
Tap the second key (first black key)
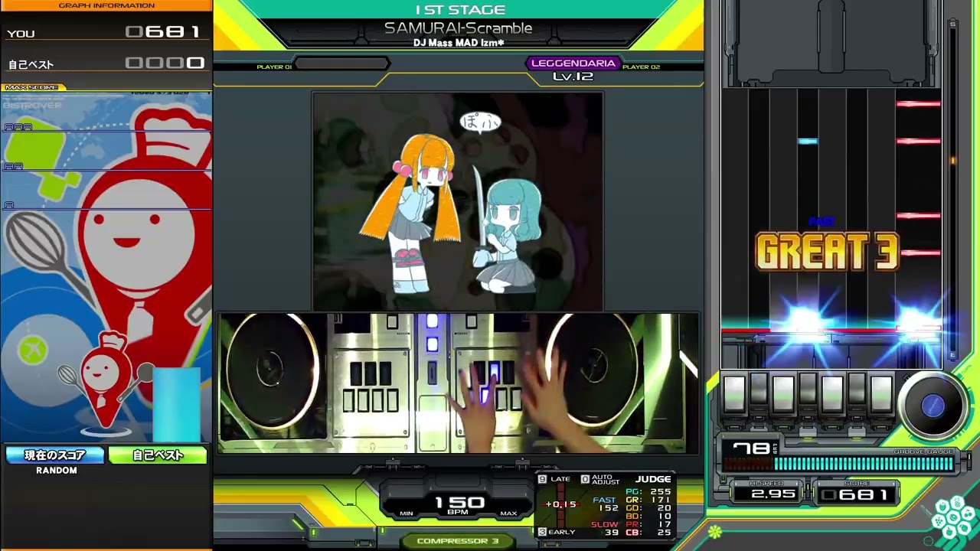tap(759, 390)
